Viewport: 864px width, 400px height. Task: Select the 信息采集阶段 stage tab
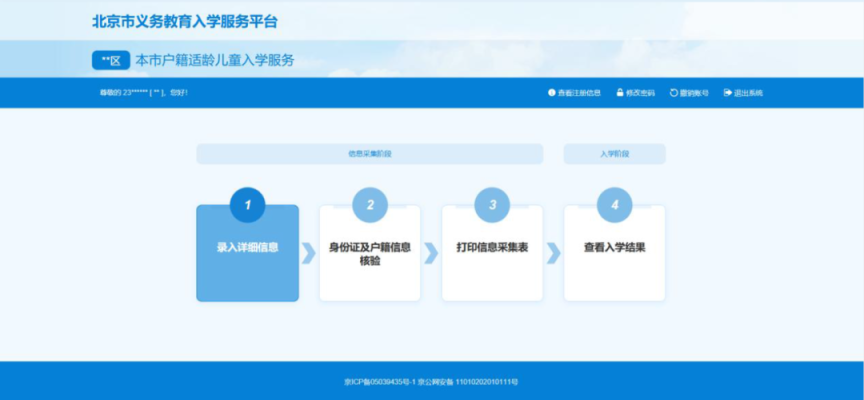tap(369, 154)
